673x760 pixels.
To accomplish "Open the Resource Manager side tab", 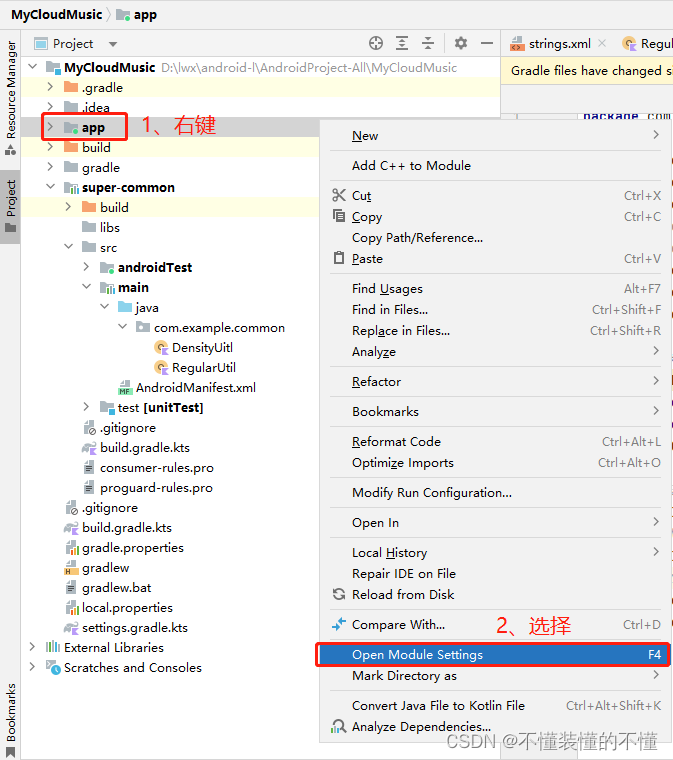I will (x=10, y=99).
